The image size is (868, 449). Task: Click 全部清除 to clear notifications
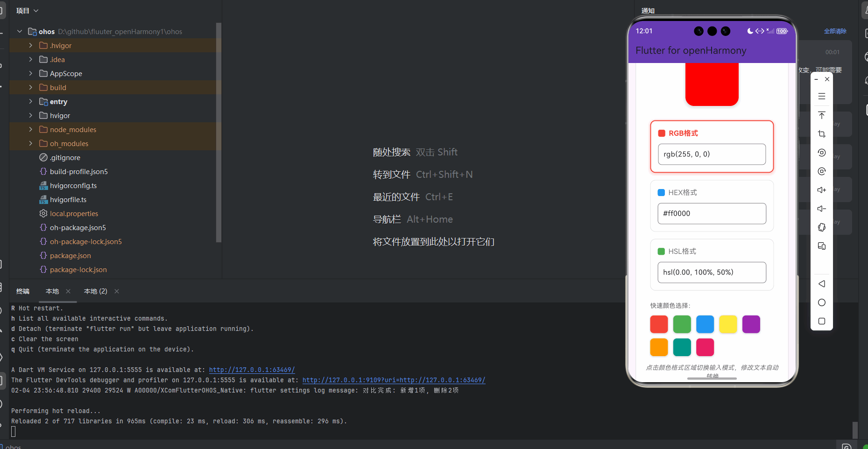835,31
